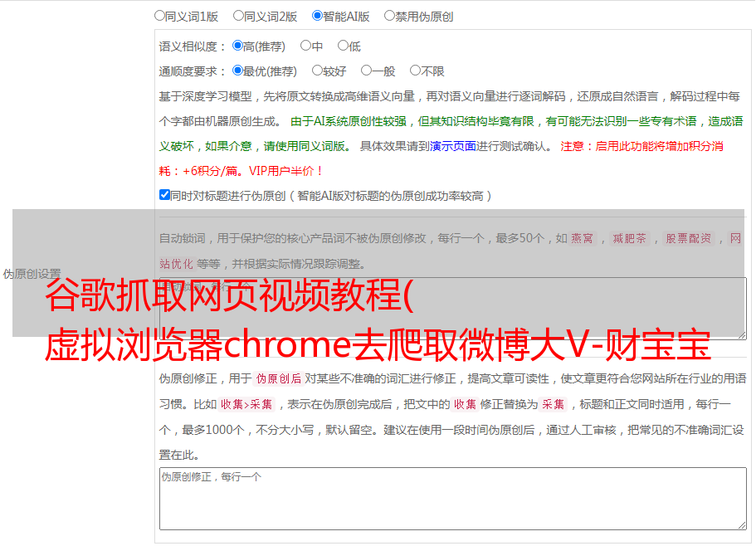Toggle 同时对标题进行伪原创 checkbox
Screen dimensions: 756x546
tap(164, 195)
